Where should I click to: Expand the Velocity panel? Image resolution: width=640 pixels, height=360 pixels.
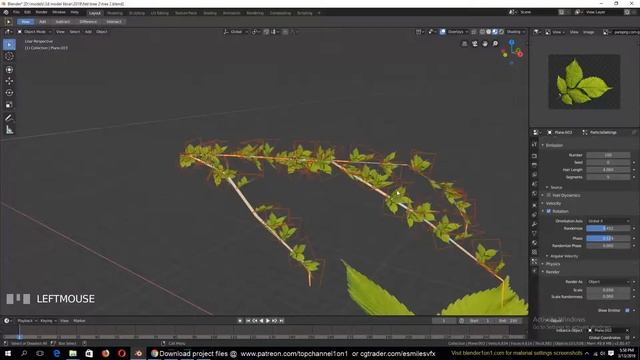pos(552,203)
